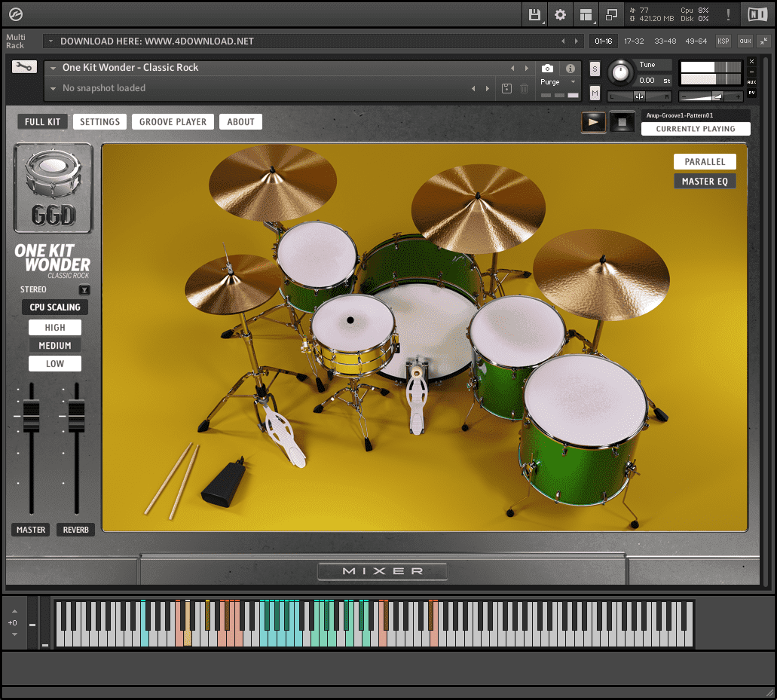Set CPU scaling to MEDIUM
The image size is (777, 700).
54,345
